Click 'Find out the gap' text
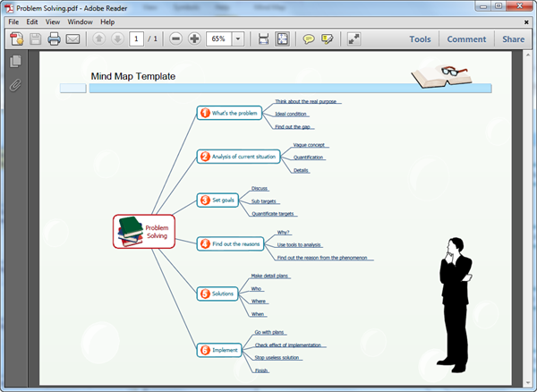The image size is (537, 392). (x=293, y=127)
